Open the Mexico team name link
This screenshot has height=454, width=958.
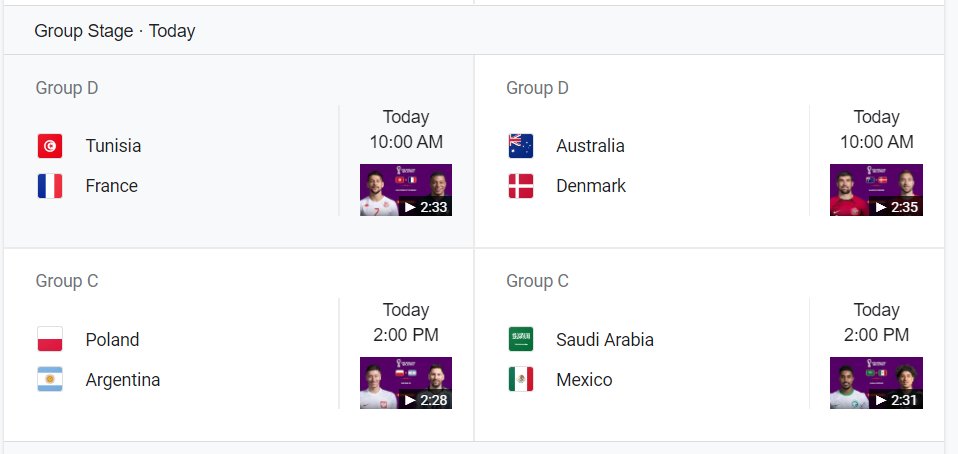(x=584, y=379)
